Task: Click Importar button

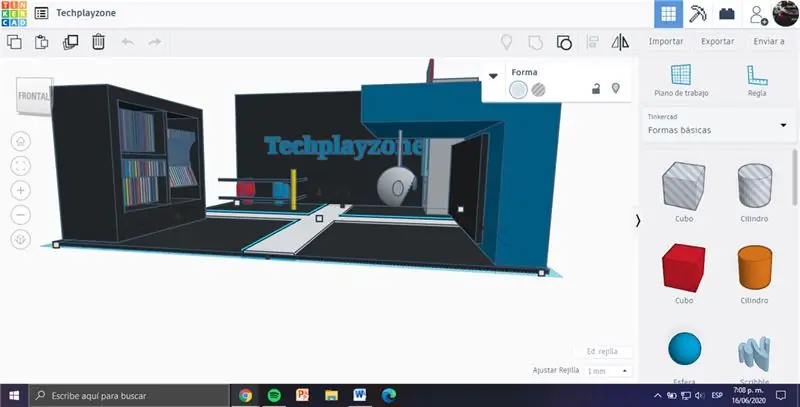Action: [x=666, y=41]
